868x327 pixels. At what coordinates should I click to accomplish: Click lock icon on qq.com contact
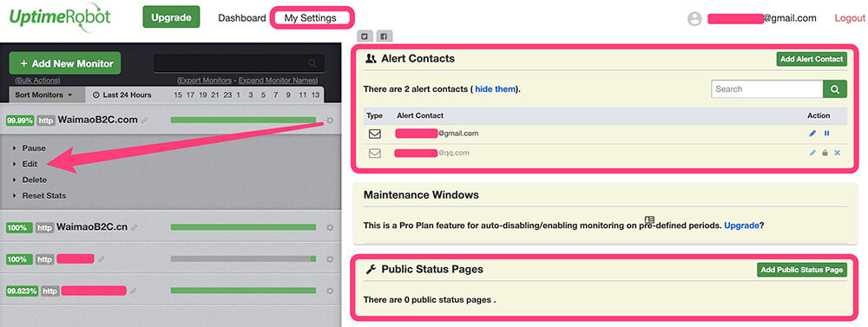tap(825, 153)
